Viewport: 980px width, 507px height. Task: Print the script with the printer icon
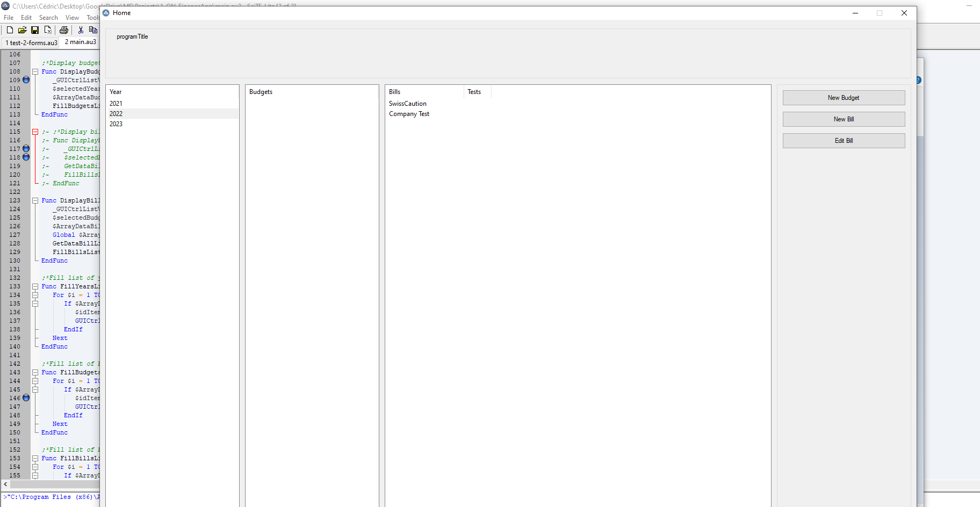click(64, 30)
